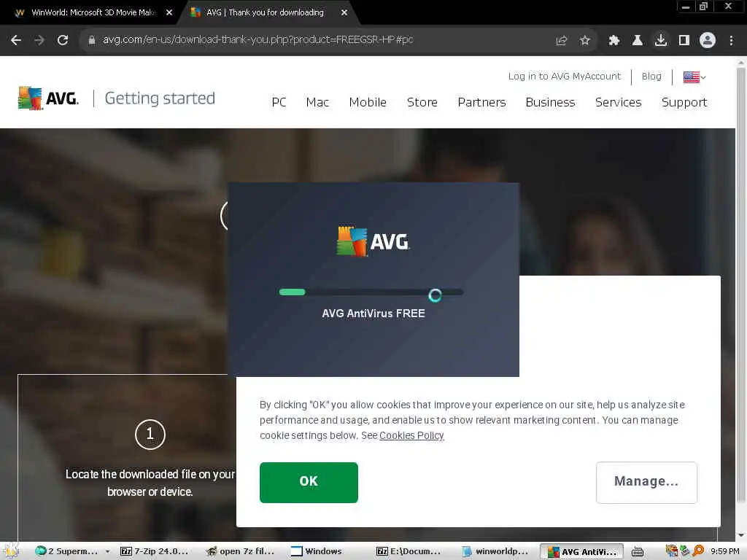Open the Mac menu
The image size is (747, 560).
click(x=317, y=102)
